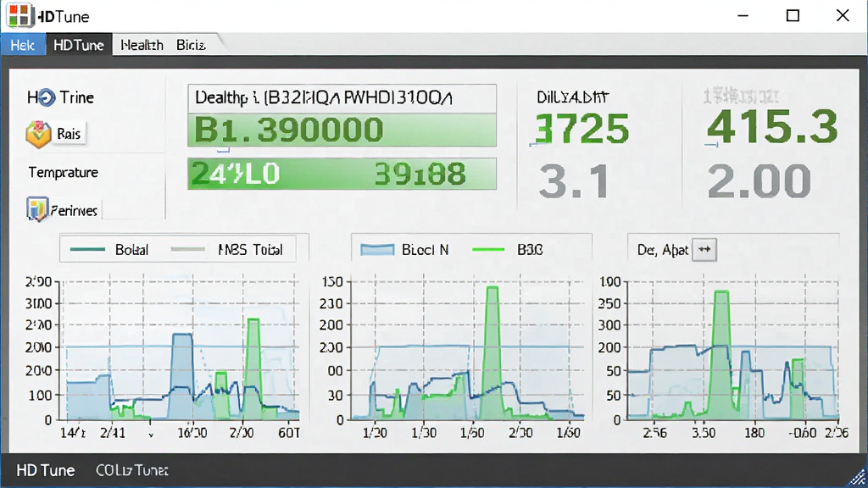Click the HDTune app logo in title bar
868x488 pixels.
pos(19,15)
